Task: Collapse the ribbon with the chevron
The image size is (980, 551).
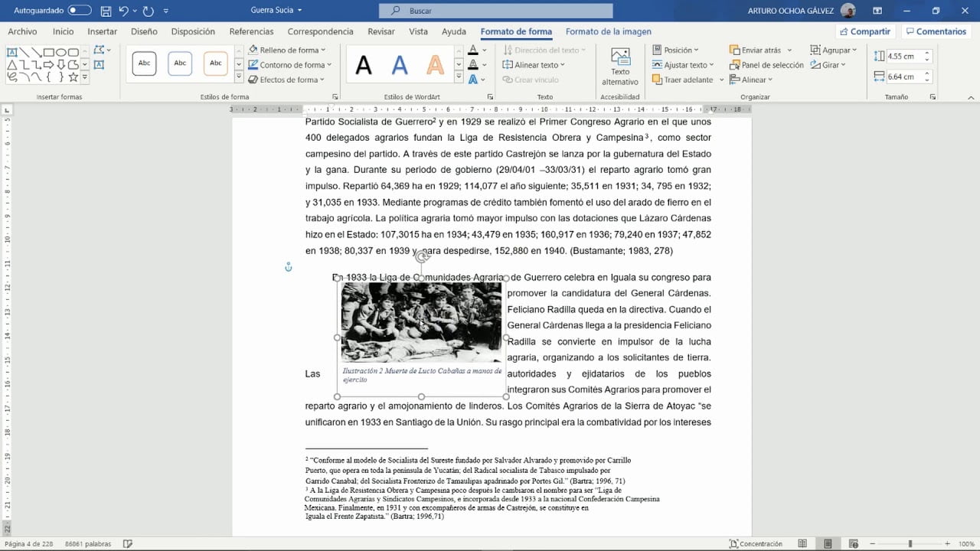Action: pos(971,97)
